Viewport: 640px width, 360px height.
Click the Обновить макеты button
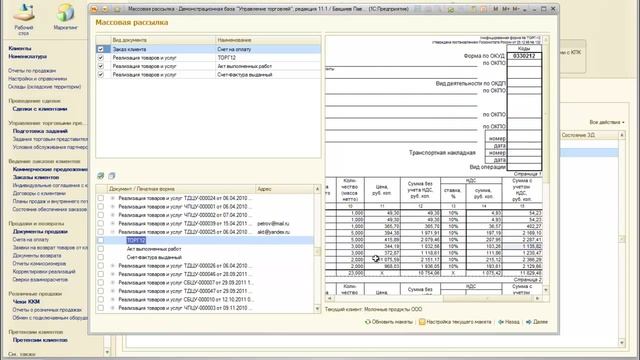pos(389,322)
